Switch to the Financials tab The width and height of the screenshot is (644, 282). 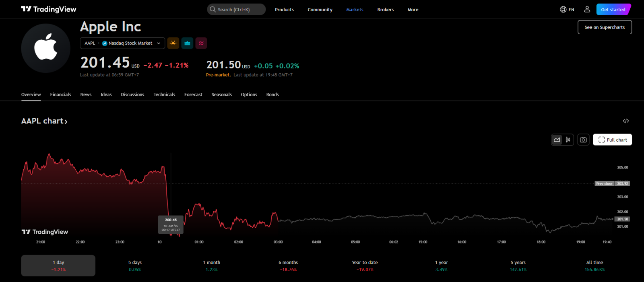tap(60, 95)
